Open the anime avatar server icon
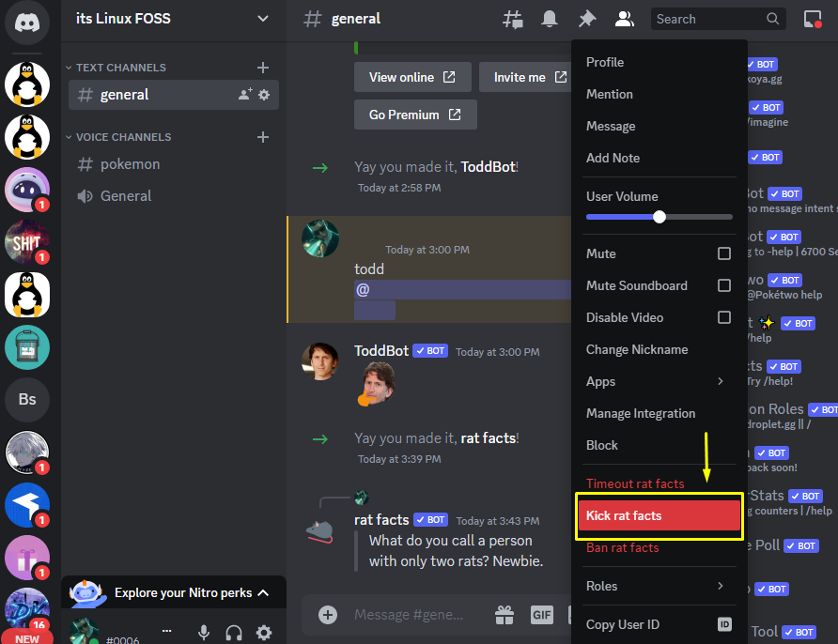The width and height of the screenshot is (838, 644). (x=26, y=452)
